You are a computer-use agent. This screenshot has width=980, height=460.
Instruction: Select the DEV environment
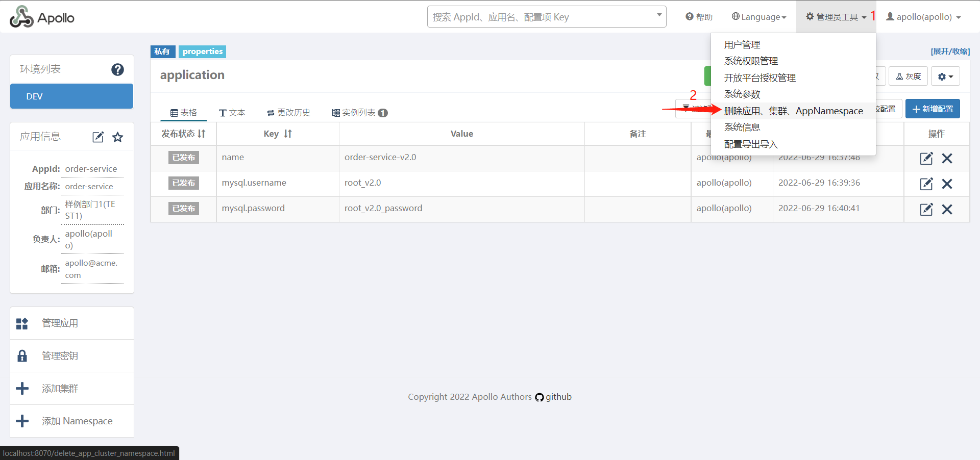(71, 96)
